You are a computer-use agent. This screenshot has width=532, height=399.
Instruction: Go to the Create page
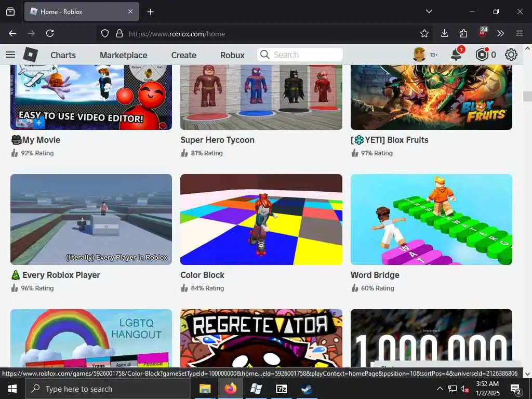(183, 55)
